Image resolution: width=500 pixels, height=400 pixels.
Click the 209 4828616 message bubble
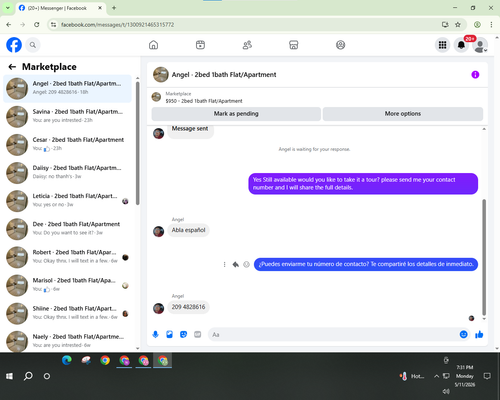click(188, 307)
